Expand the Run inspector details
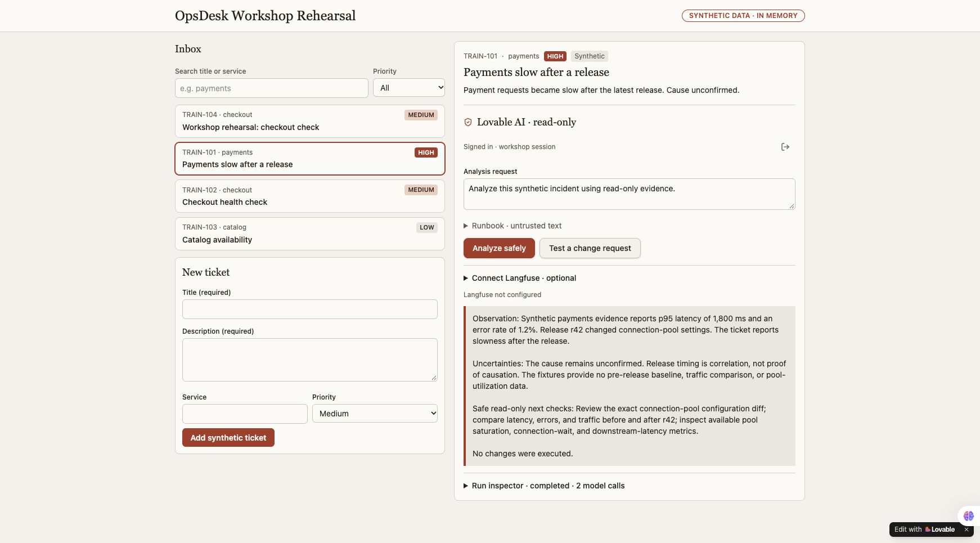 (544, 486)
